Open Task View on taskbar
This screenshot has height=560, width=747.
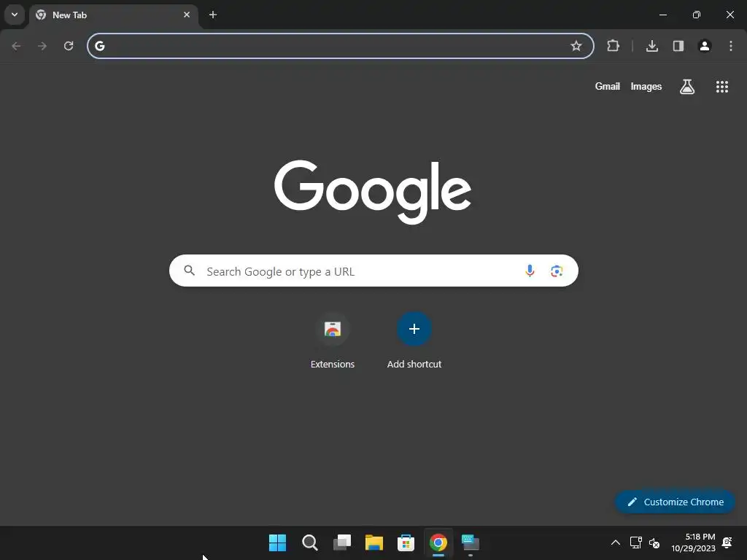point(341,542)
